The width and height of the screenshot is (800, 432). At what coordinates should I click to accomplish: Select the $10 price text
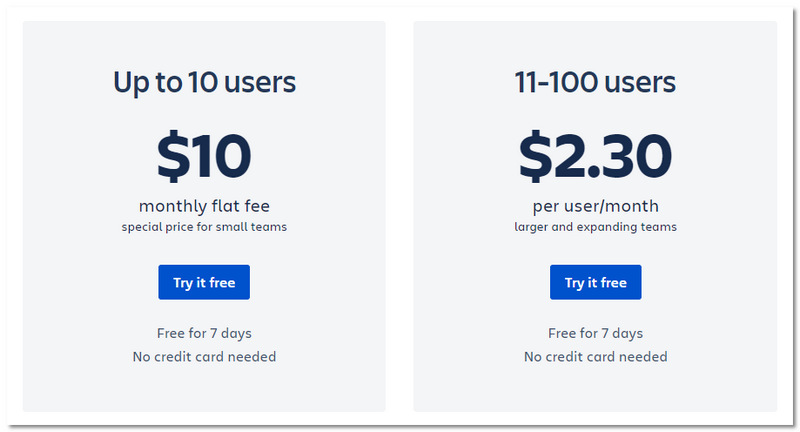point(204,157)
